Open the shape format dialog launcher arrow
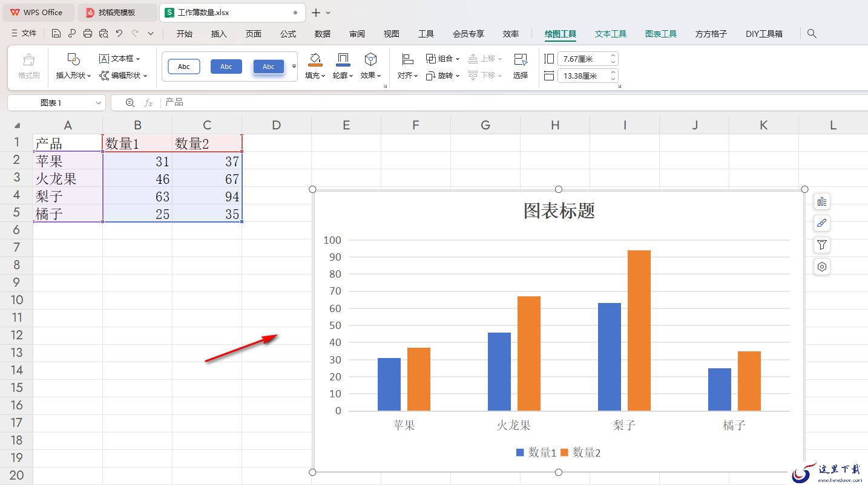 (386, 86)
